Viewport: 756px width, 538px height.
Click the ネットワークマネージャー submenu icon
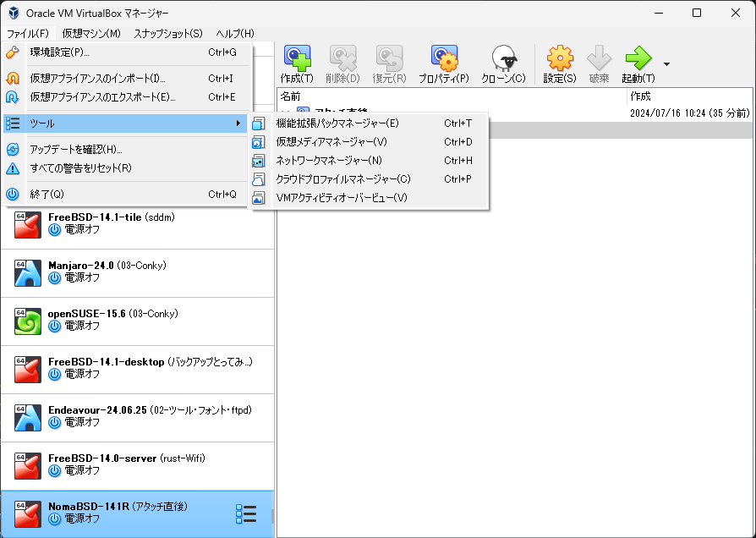tap(259, 161)
